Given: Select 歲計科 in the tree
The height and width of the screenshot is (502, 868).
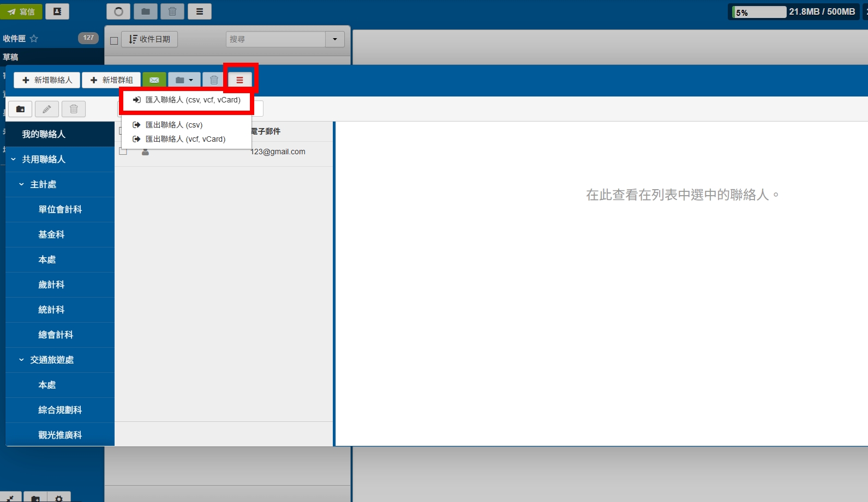Looking at the screenshot, I should (x=60, y=285).
